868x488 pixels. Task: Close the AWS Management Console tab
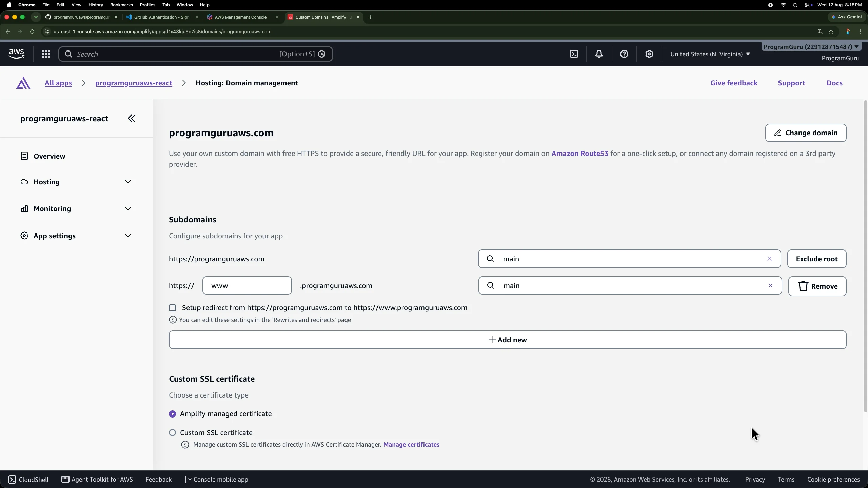(277, 17)
